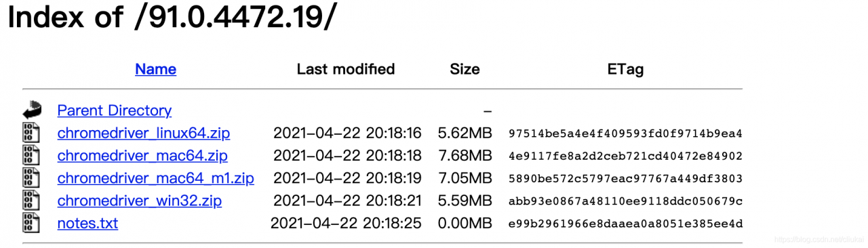The width and height of the screenshot is (868, 248).
Task: Open the notes.txt file link
Action: point(87,223)
